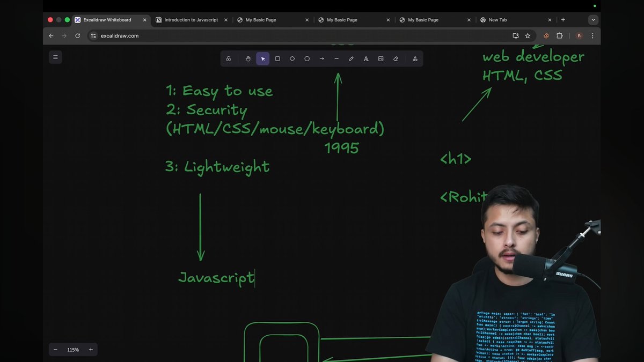
Task: Reset zoom by clicking 115%
Action: [x=73, y=350]
